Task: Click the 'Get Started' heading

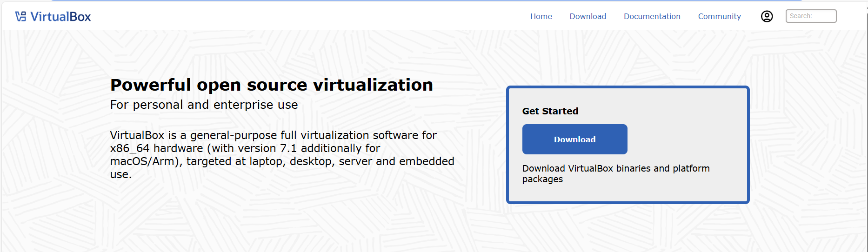Action: coord(550,111)
